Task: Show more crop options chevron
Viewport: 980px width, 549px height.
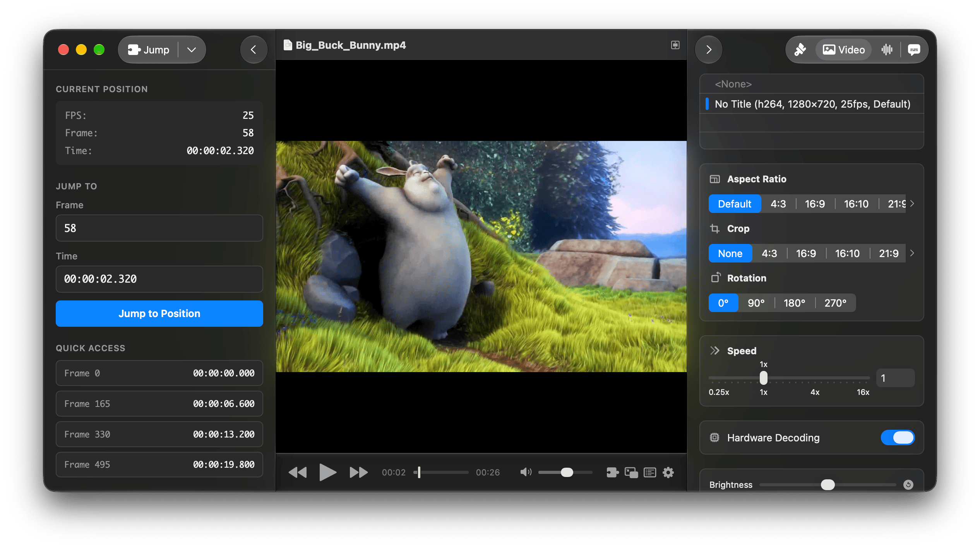Action: 912,253
